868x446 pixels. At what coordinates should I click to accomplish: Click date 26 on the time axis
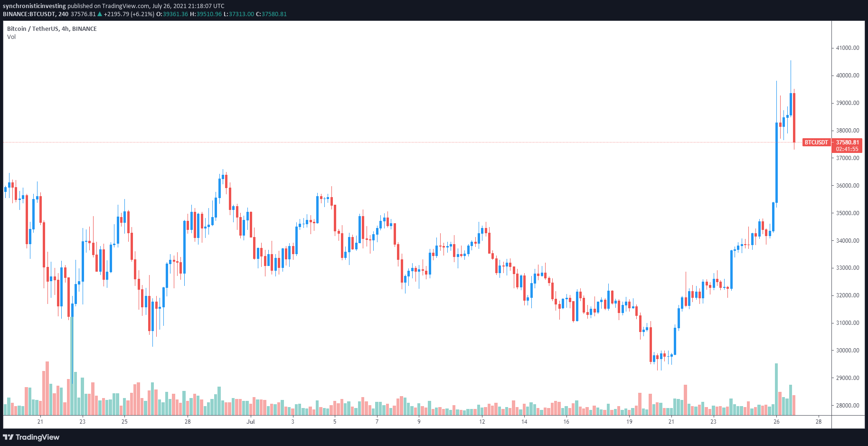(x=776, y=422)
